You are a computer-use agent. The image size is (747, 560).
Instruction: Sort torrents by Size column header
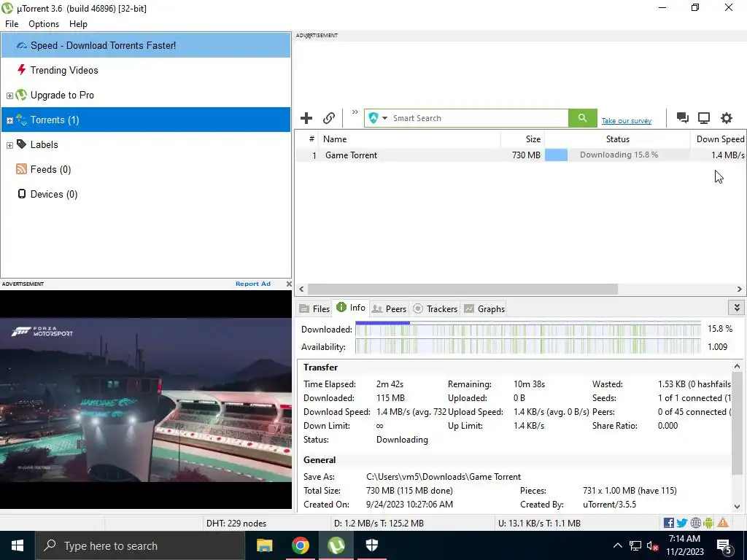tap(522, 139)
